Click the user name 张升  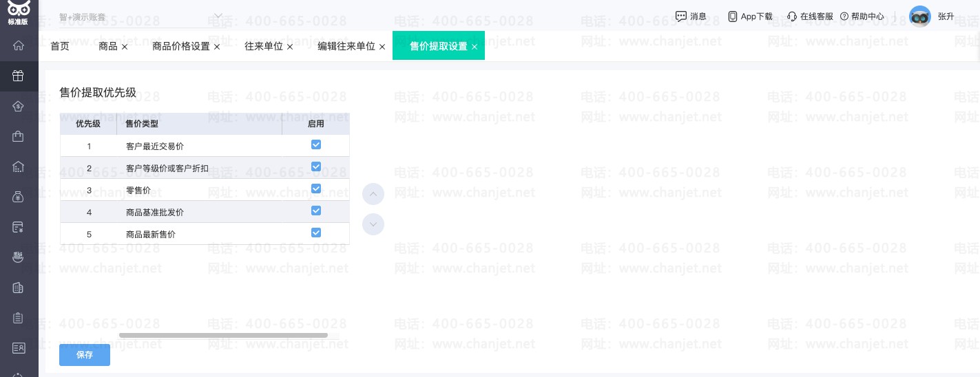coord(946,16)
